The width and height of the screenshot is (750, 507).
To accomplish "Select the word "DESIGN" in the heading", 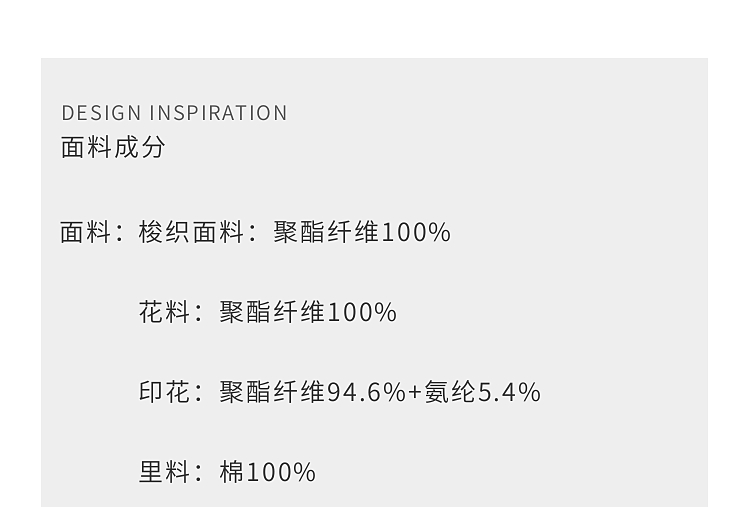I will pyautogui.click(x=102, y=113).
